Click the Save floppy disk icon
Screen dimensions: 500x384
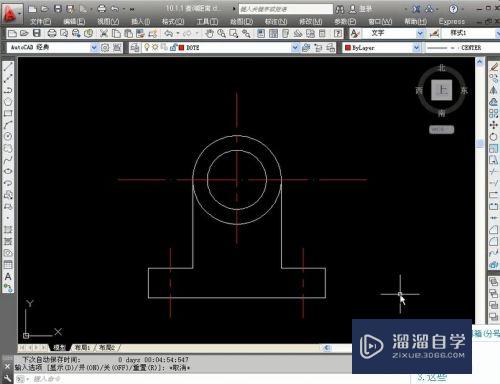(x=37, y=33)
